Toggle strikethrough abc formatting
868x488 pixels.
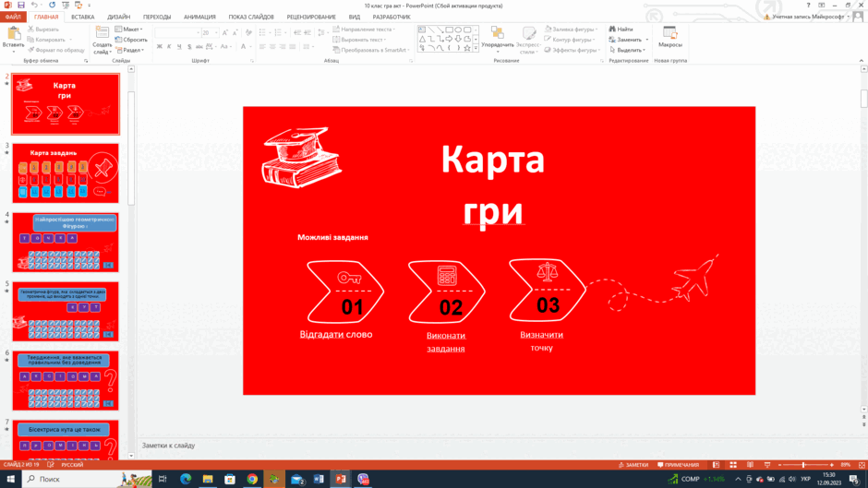click(199, 46)
